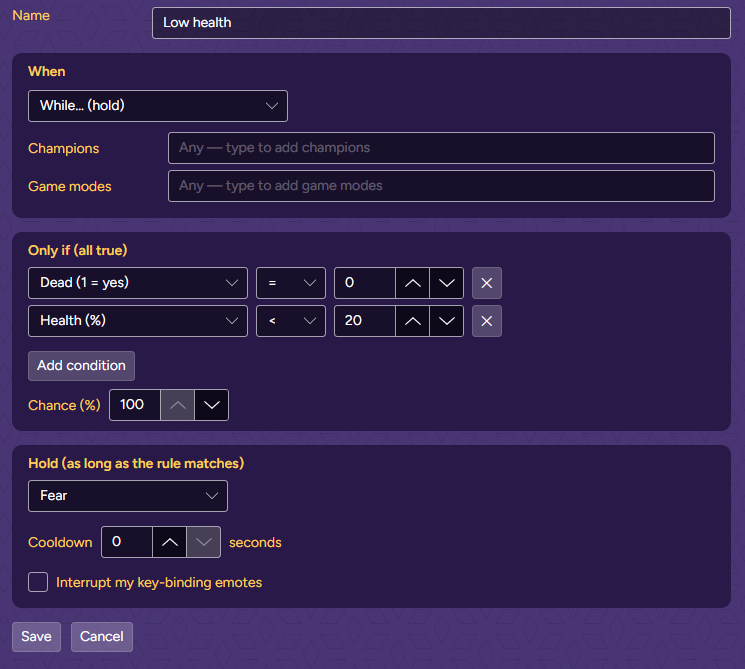Click the Name label
Screen dimensions: 745x669
31,15
